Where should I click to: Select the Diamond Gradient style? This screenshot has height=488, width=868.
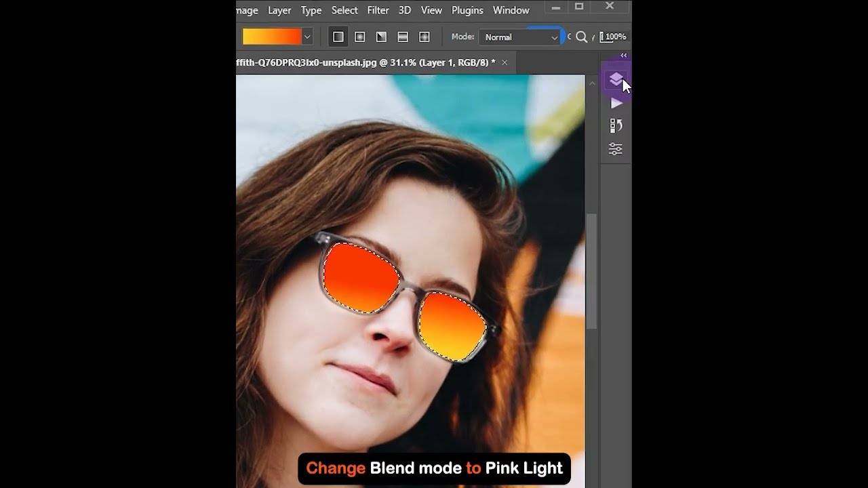(x=425, y=37)
